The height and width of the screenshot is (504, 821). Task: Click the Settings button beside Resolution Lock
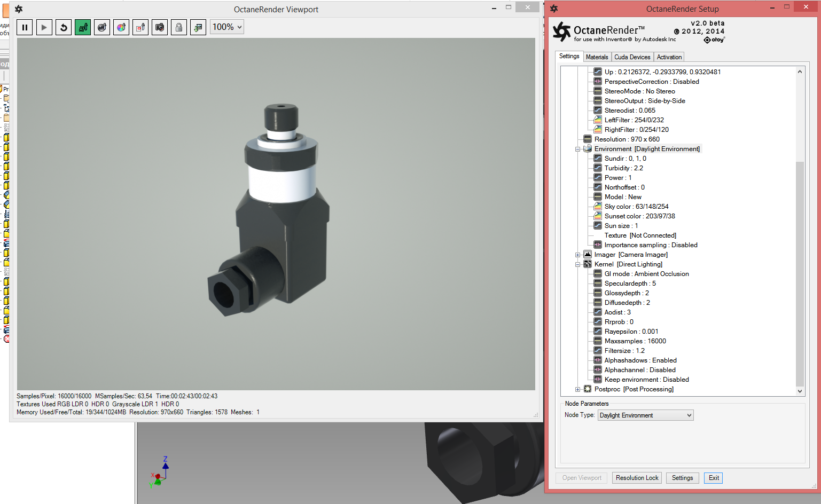(x=683, y=478)
